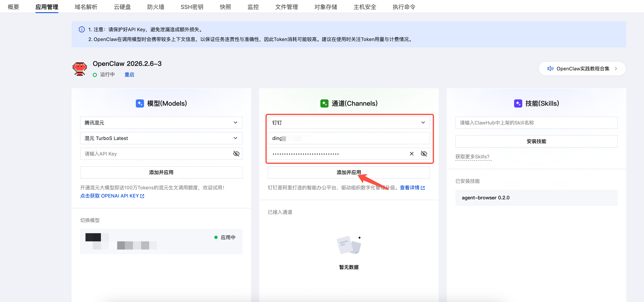
Task: Click the Channels panel sparkle icon
Action: click(324, 103)
